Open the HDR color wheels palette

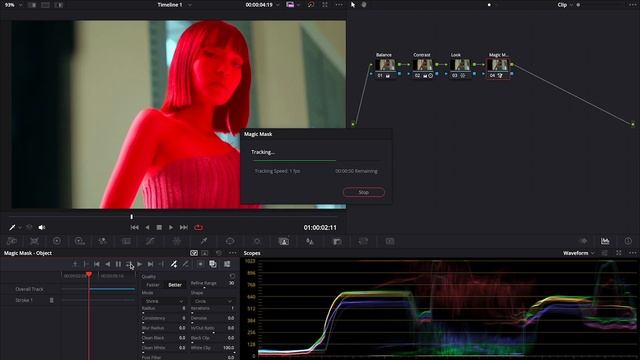(80, 241)
